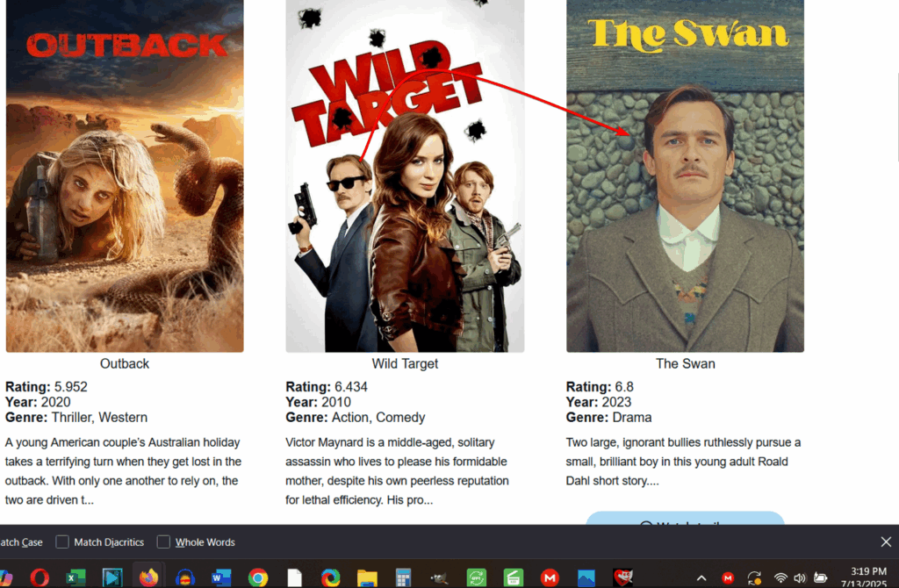Click The Swan title text
This screenshot has width=899, height=588.
point(685,363)
